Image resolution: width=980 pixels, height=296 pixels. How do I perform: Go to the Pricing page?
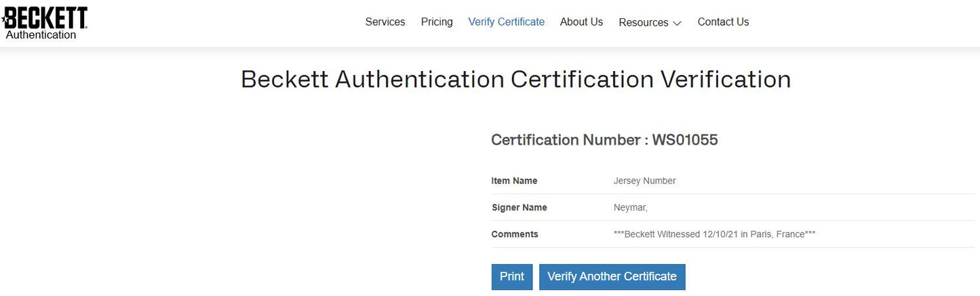437,22
